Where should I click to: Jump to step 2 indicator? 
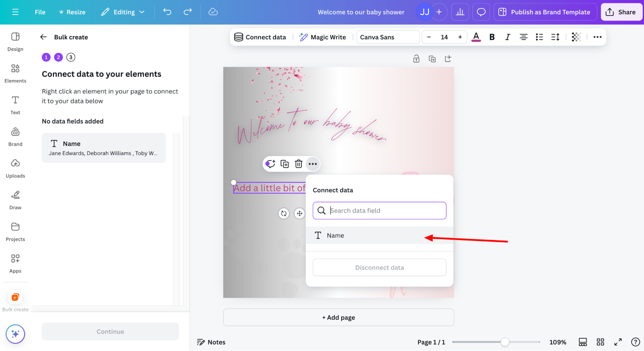click(x=58, y=57)
